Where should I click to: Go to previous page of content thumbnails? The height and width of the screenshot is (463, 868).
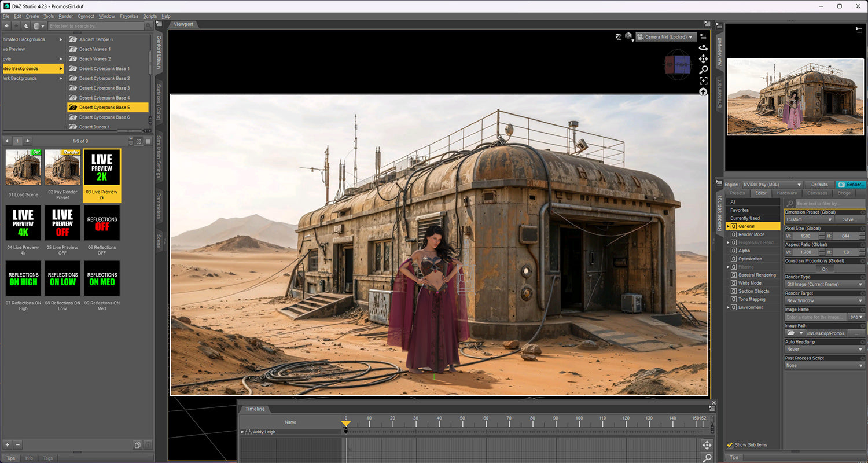pyautogui.click(x=7, y=141)
